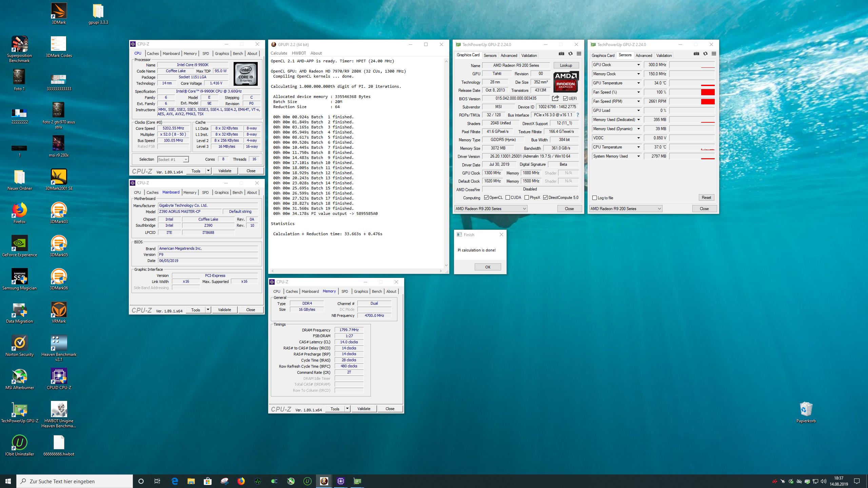Open the gpupi 3.3.3 folder

tap(98, 14)
